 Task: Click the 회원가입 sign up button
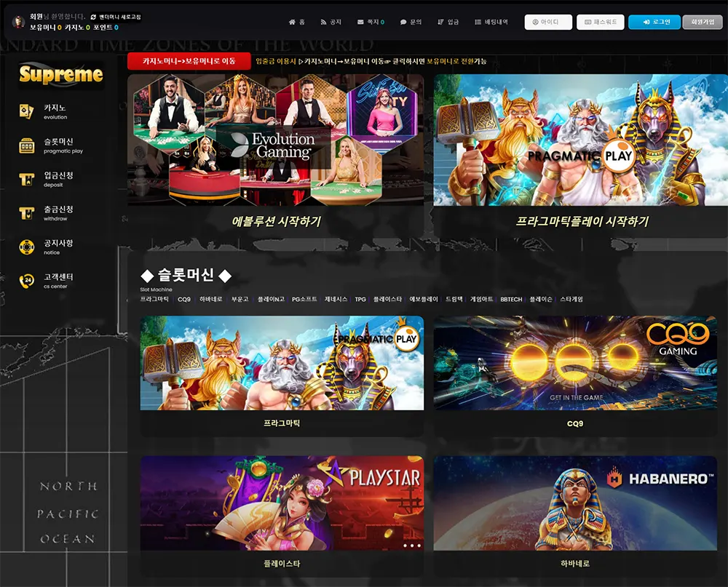tap(703, 22)
